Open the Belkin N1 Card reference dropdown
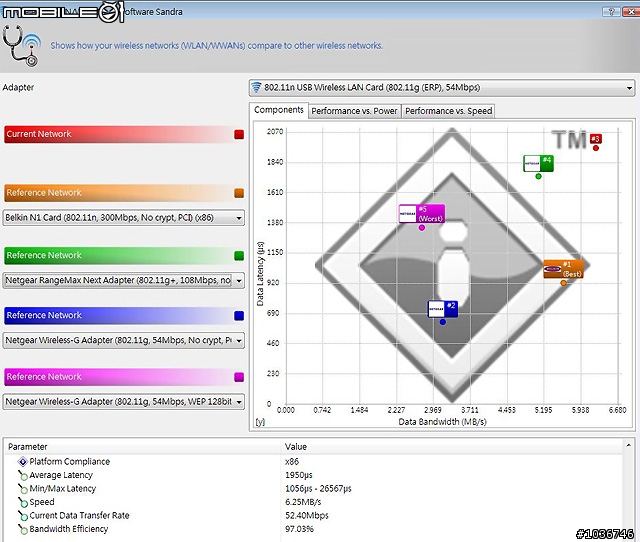640x542 pixels. [124, 218]
